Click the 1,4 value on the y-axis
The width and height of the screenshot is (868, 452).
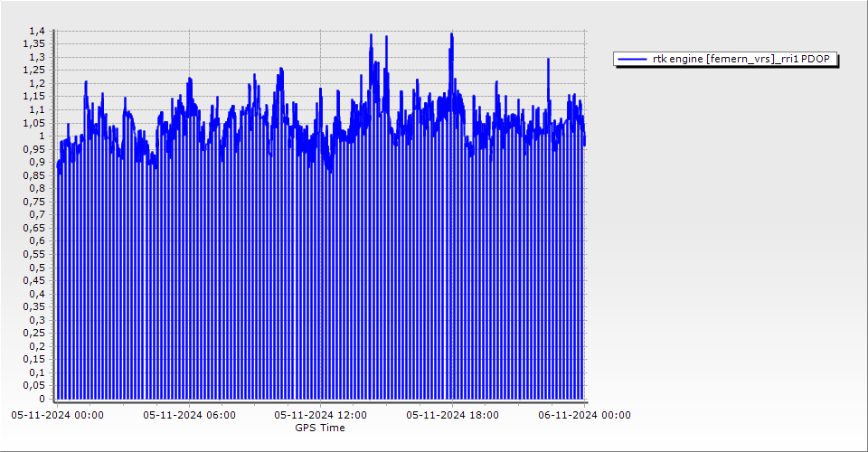click(36, 32)
